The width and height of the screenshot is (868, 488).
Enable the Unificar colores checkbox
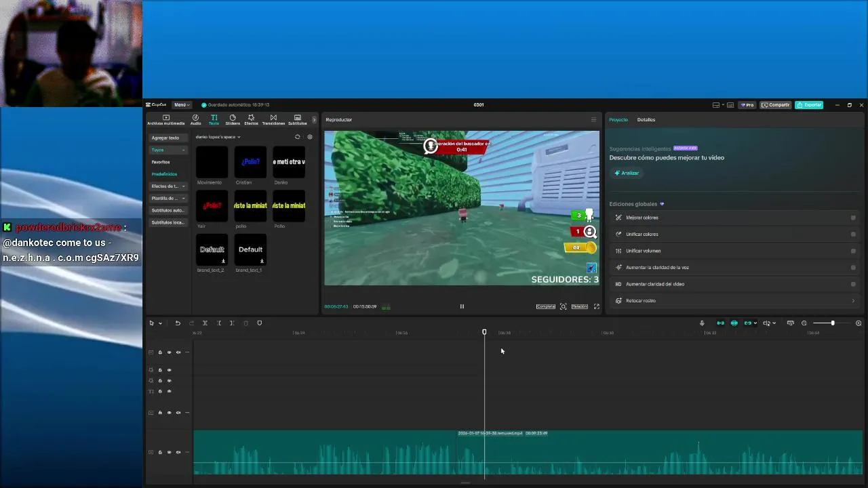tap(853, 235)
